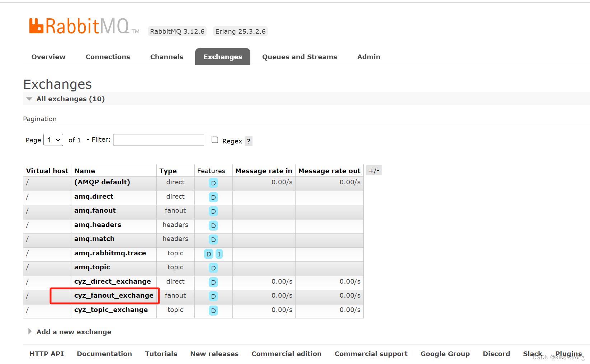Open the cyz_direct_exchange exchange
The image size is (590, 364).
[113, 281]
